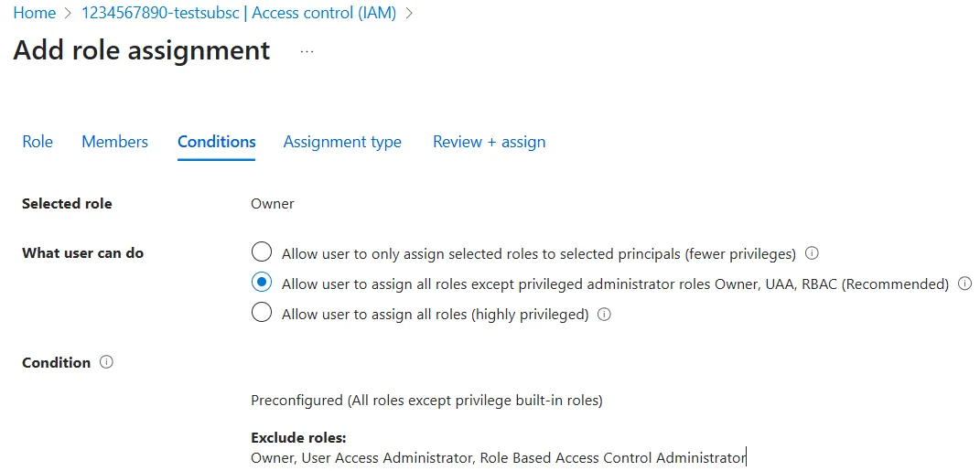Open info tooltip for fewer privileges option
Image resolution: width=980 pixels, height=471 pixels.
click(x=811, y=253)
